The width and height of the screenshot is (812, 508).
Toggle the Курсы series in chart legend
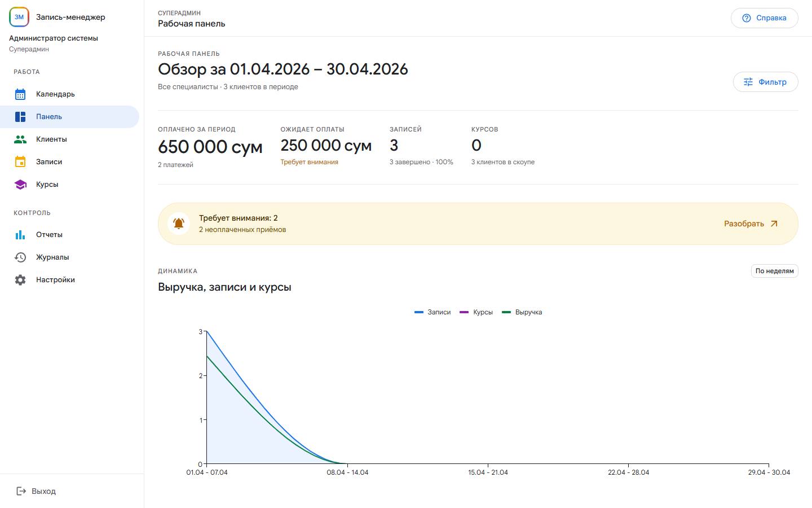476,312
